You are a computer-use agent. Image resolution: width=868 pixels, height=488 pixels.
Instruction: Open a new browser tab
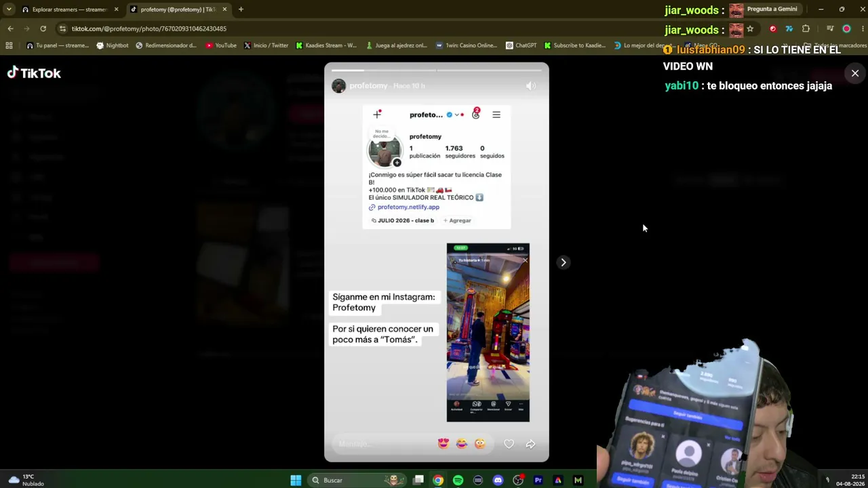click(241, 9)
